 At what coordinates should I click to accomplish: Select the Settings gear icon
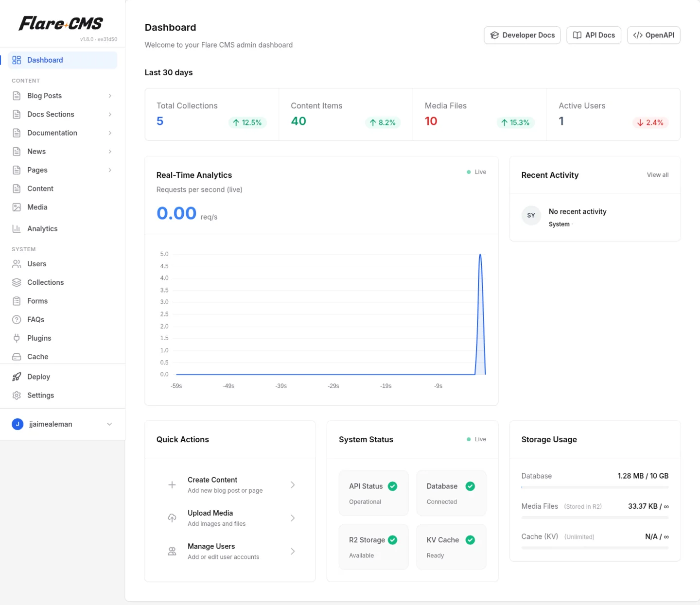17,395
